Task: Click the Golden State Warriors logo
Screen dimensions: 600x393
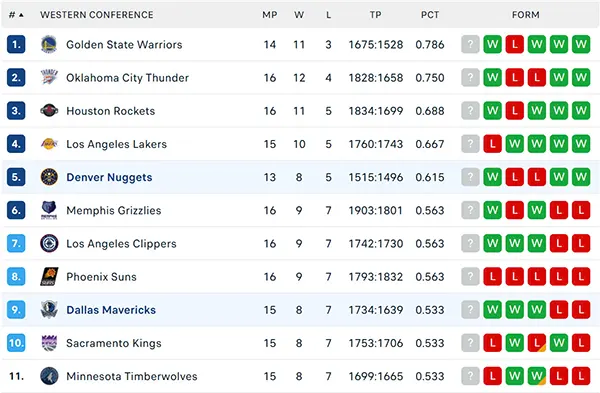Action: (x=49, y=44)
